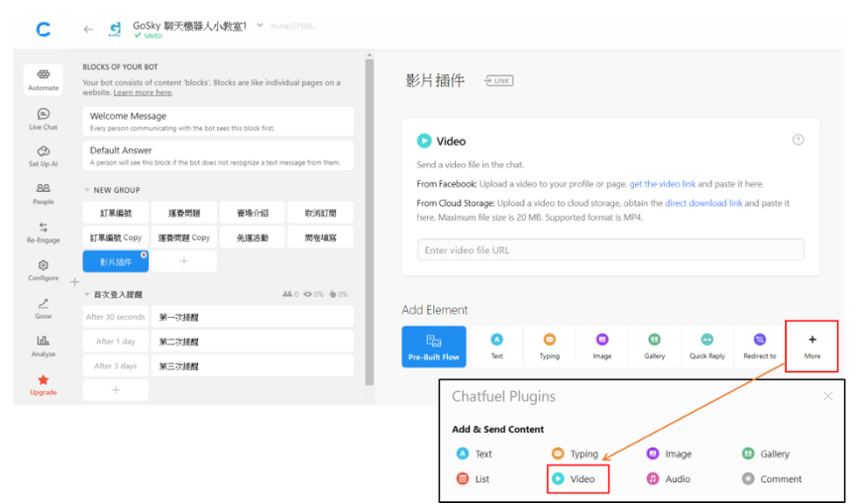The width and height of the screenshot is (856, 504).
Task: Choose Gallery in Chatfuel Plugins popup
Action: coord(766,454)
